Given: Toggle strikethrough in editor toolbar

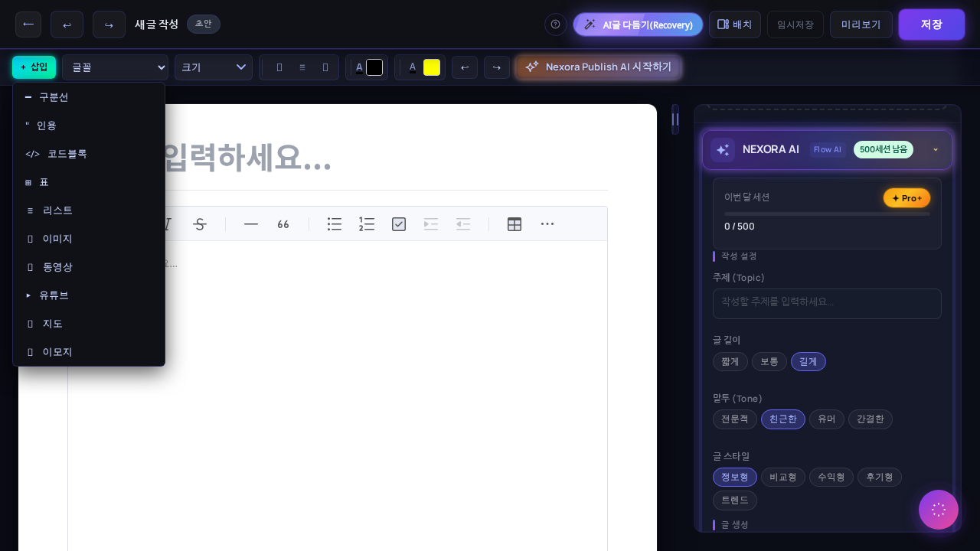Looking at the screenshot, I should pyautogui.click(x=200, y=224).
